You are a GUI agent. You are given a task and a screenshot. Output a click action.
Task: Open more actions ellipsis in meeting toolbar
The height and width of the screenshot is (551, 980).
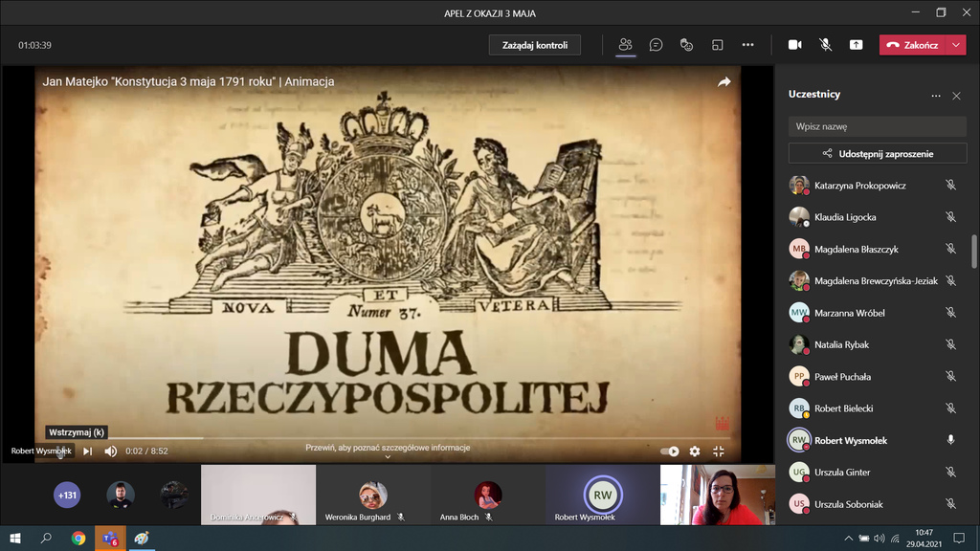click(747, 45)
